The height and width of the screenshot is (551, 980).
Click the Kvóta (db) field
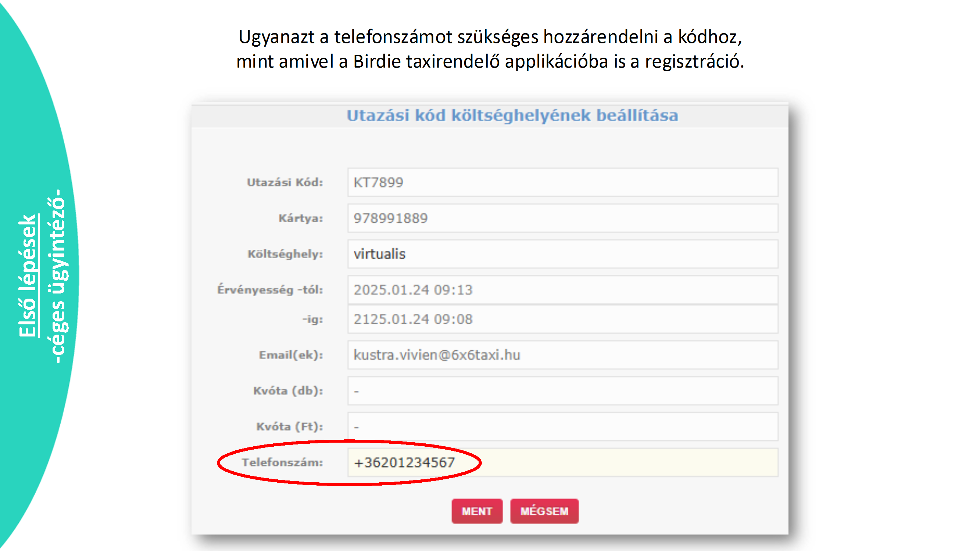click(563, 391)
